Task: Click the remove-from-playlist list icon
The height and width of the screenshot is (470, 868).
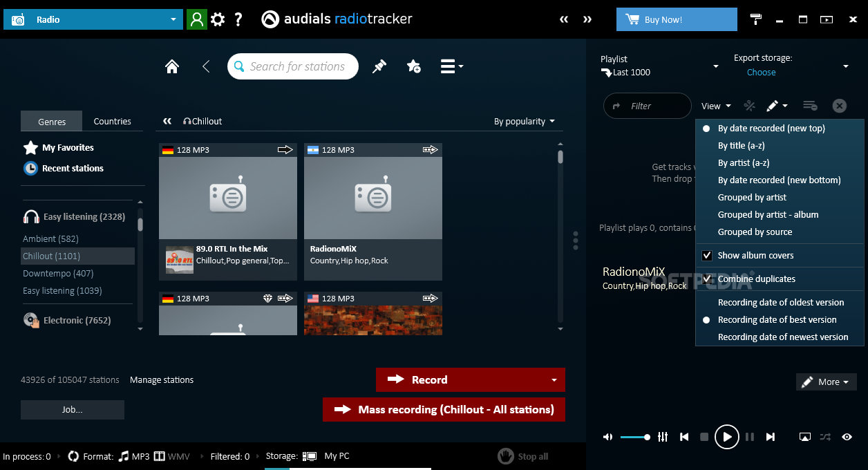Action: coord(810,106)
